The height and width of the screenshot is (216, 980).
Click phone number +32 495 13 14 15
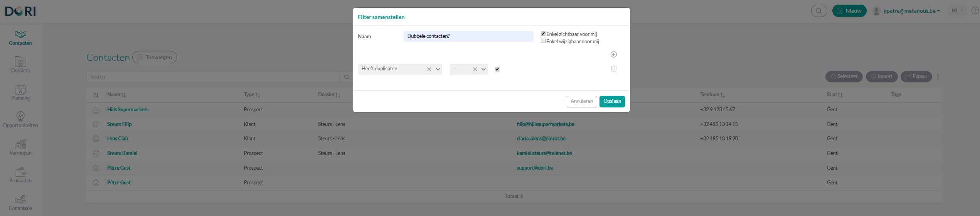click(x=719, y=124)
